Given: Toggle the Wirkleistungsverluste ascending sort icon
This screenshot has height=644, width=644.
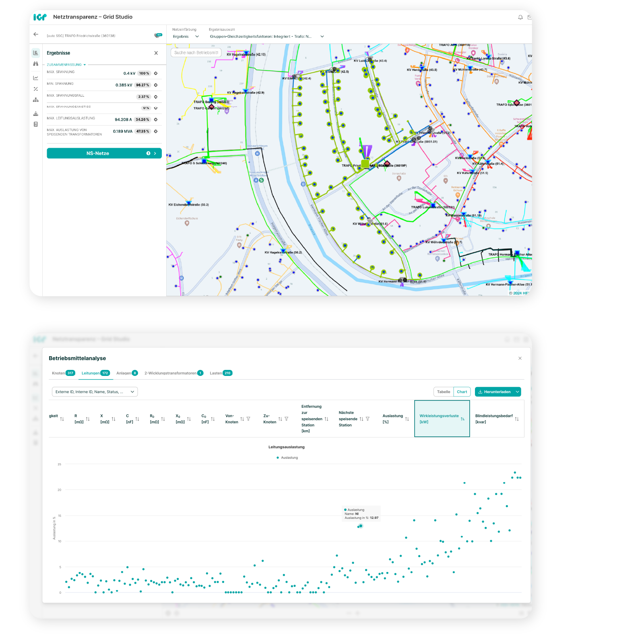Looking at the screenshot, I should coord(463,419).
